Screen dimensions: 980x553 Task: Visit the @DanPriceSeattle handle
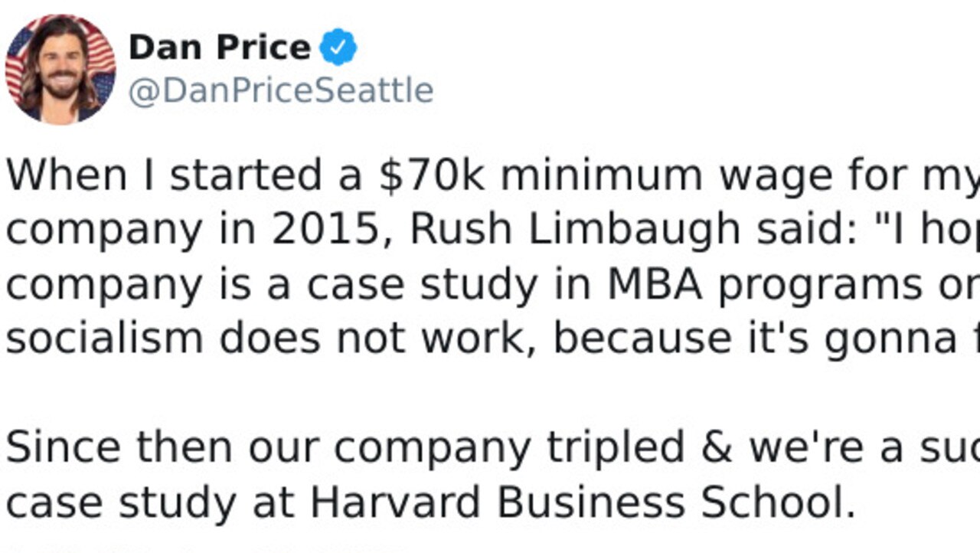281,92
